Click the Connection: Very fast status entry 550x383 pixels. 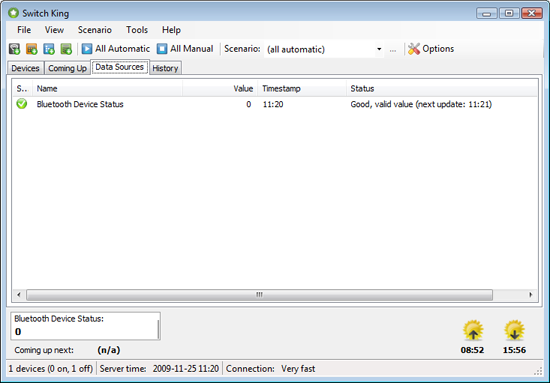click(270, 369)
